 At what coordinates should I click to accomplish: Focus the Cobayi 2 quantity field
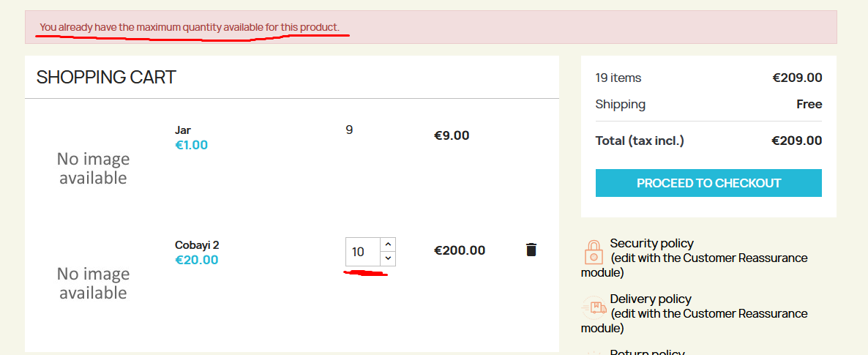click(x=363, y=252)
